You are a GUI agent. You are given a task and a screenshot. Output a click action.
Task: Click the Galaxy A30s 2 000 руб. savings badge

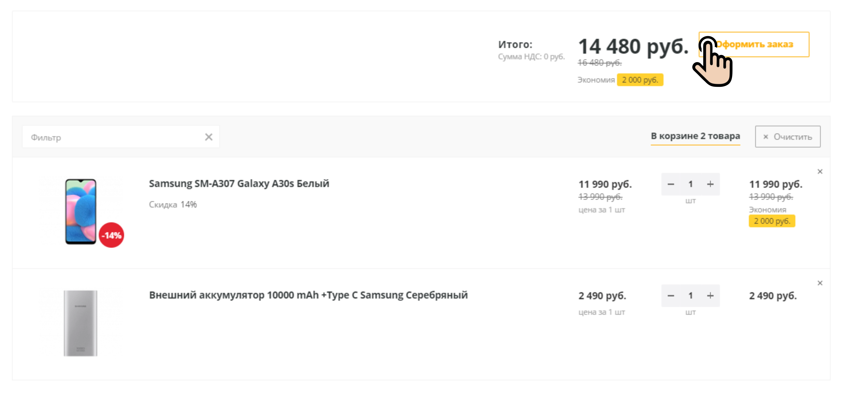[x=772, y=221]
